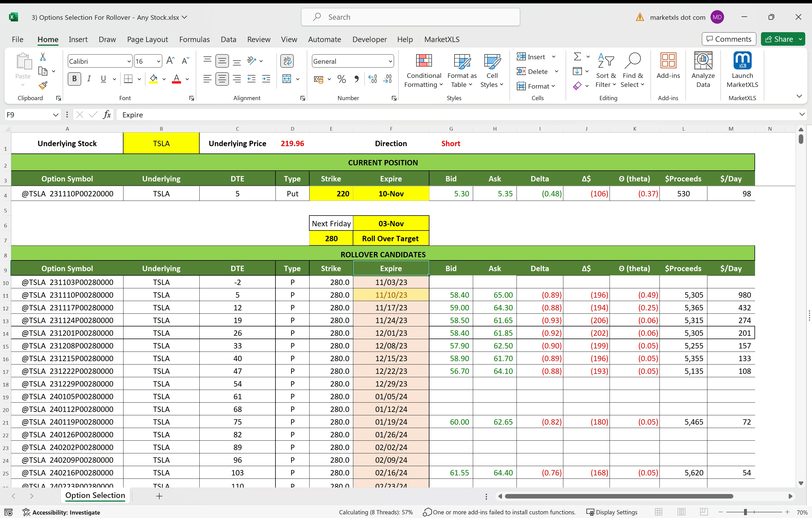Click the Borders icon
The width and height of the screenshot is (812, 518).
click(x=128, y=79)
